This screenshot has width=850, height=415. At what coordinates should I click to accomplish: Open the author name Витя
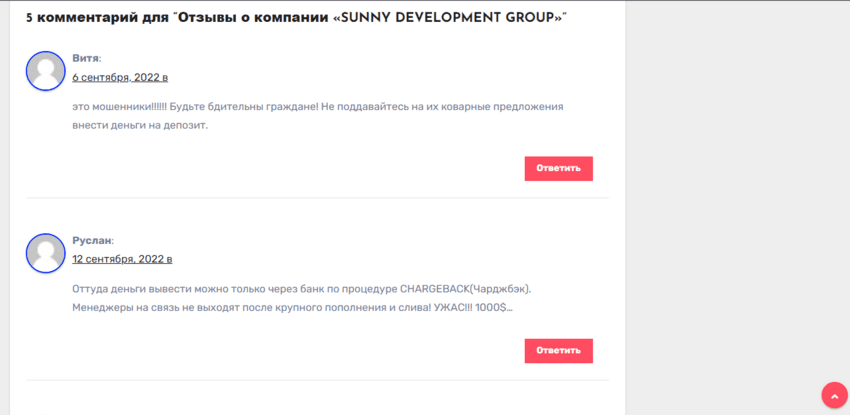coord(85,58)
